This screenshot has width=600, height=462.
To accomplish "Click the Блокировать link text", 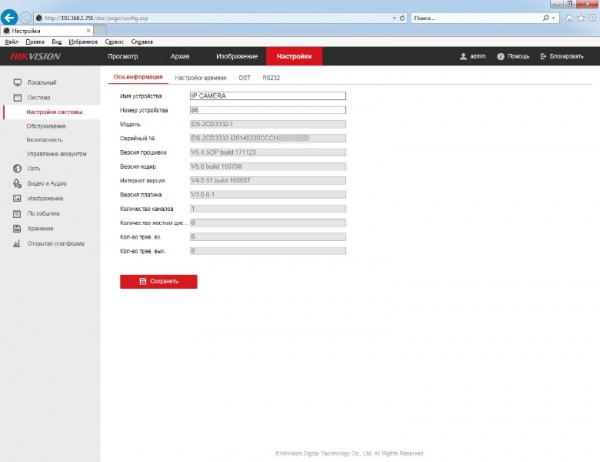I will tap(567, 56).
